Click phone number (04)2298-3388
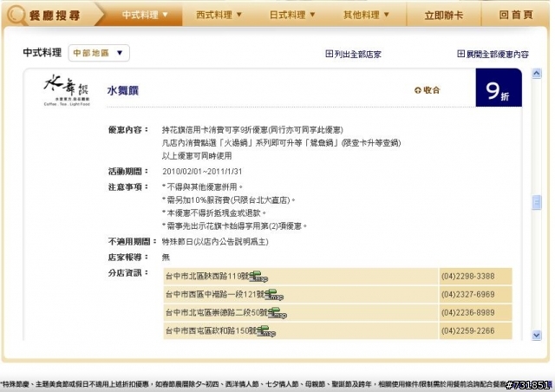The width and height of the screenshot is (555, 392). [x=468, y=277]
